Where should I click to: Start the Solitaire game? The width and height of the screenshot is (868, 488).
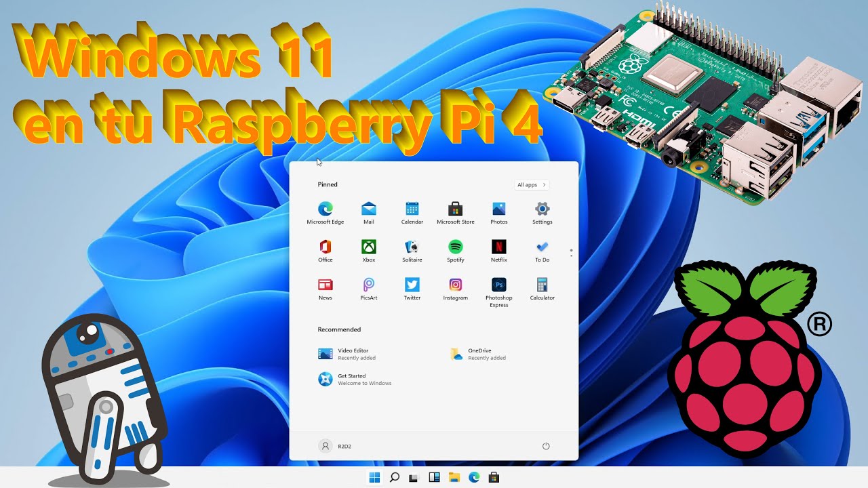click(412, 251)
